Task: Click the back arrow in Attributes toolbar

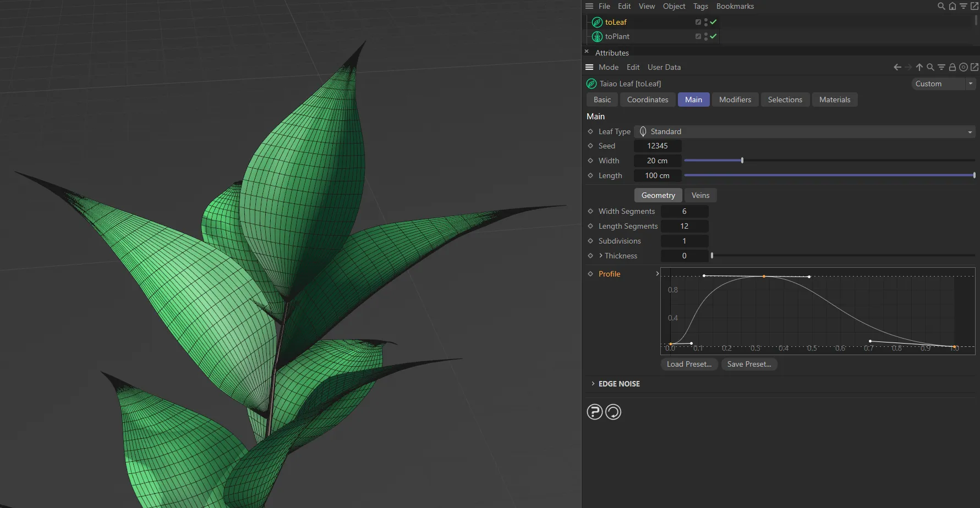Action: 897,67
